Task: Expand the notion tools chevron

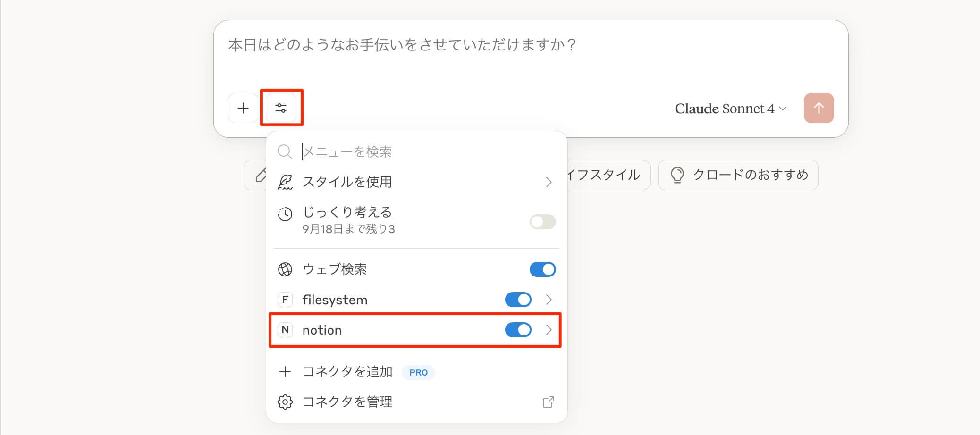Action: (x=549, y=330)
